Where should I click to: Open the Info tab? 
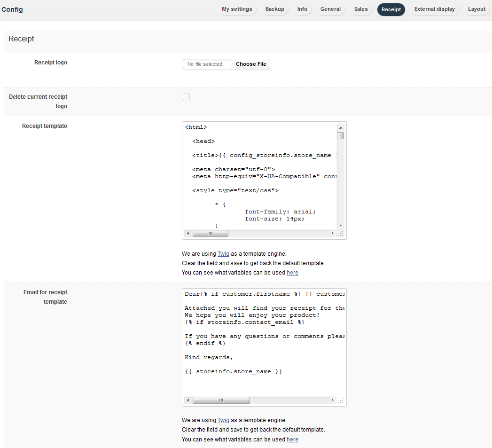click(x=302, y=9)
